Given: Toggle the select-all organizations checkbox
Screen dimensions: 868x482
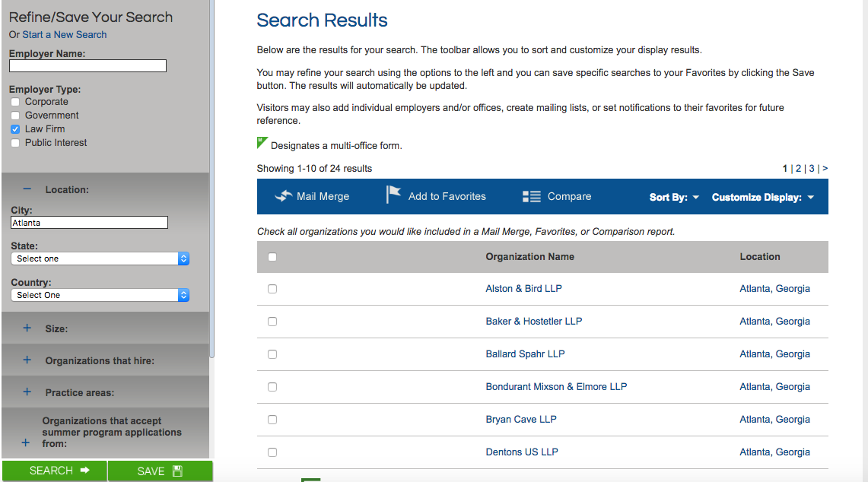Looking at the screenshot, I should 272,257.
